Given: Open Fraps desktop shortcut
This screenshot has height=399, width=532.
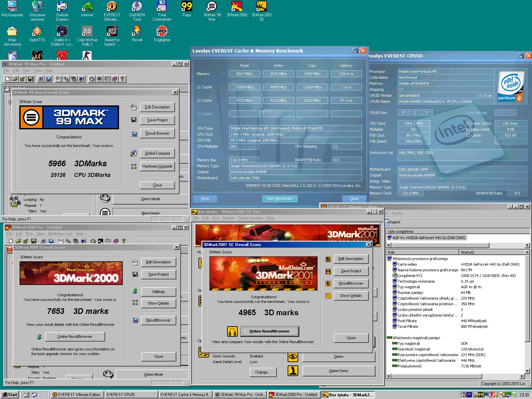Looking at the screenshot, I should point(187,9).
